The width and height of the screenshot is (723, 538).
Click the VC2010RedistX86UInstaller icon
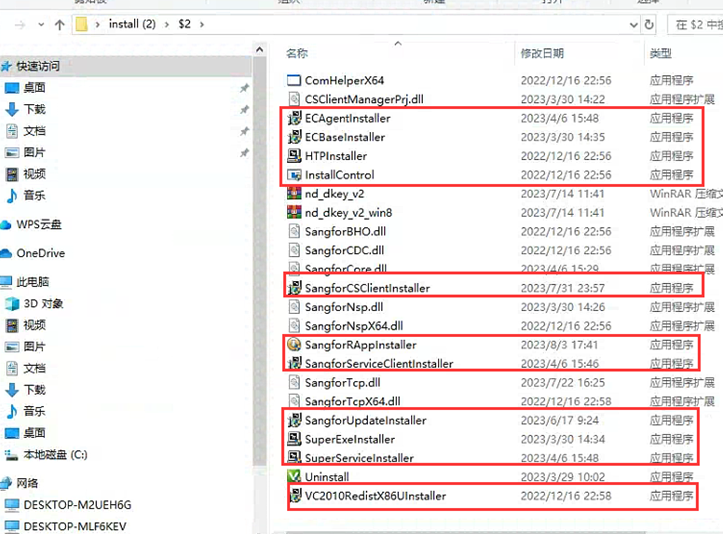tap(295, 496)
